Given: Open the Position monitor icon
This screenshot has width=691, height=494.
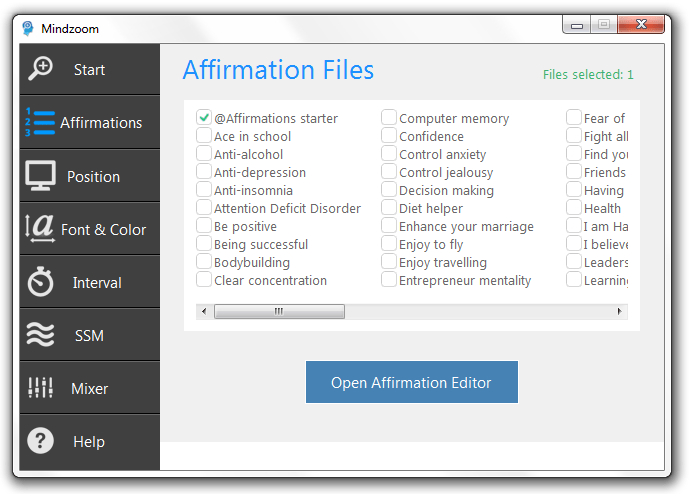Looking at the screenshot, I should click(x=40, y=176).
